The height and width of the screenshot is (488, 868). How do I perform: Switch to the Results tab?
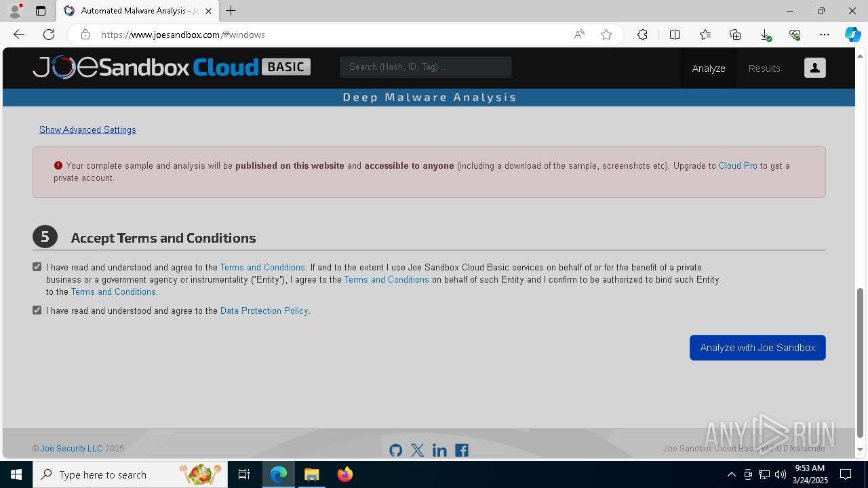pyautogui.click(x=764, y=68)
